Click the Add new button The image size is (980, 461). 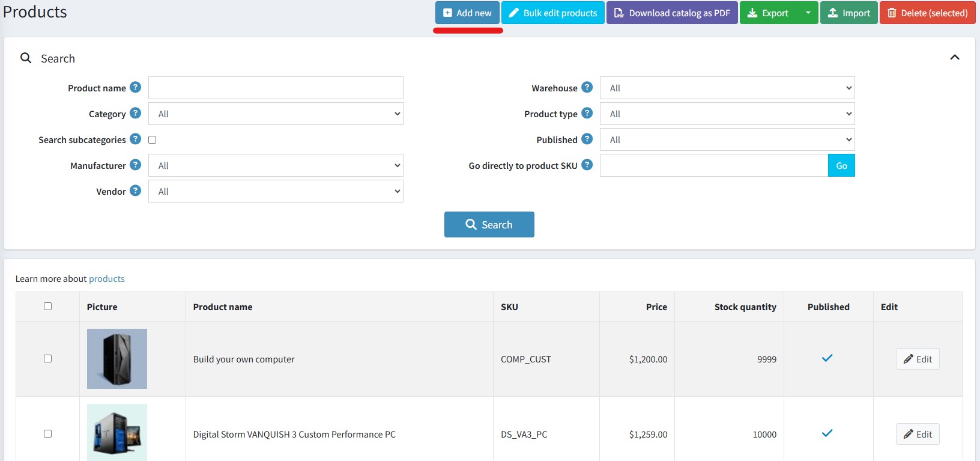click(467, 13)
